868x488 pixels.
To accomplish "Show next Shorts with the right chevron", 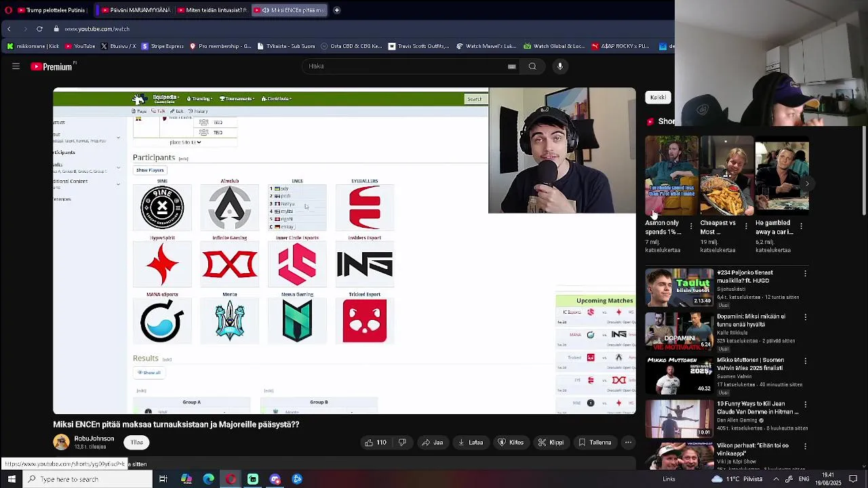I will (x=807, y=184).
